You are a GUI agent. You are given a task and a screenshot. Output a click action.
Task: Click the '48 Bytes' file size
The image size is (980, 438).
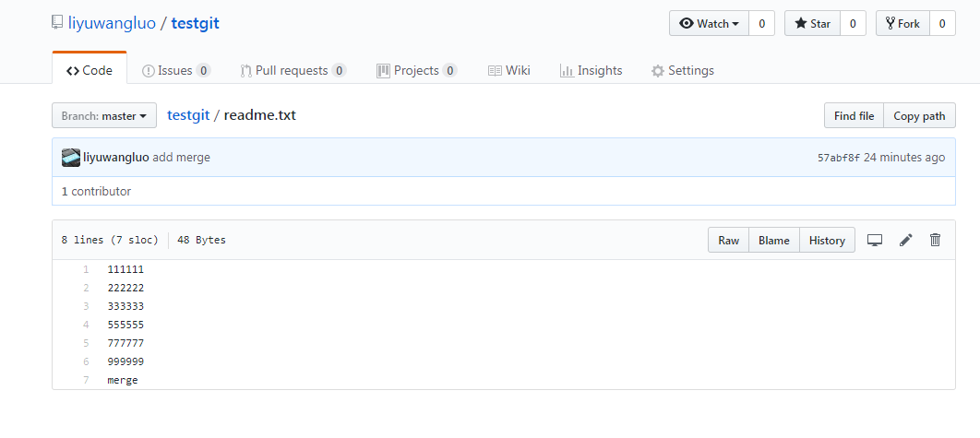point(202,240)
